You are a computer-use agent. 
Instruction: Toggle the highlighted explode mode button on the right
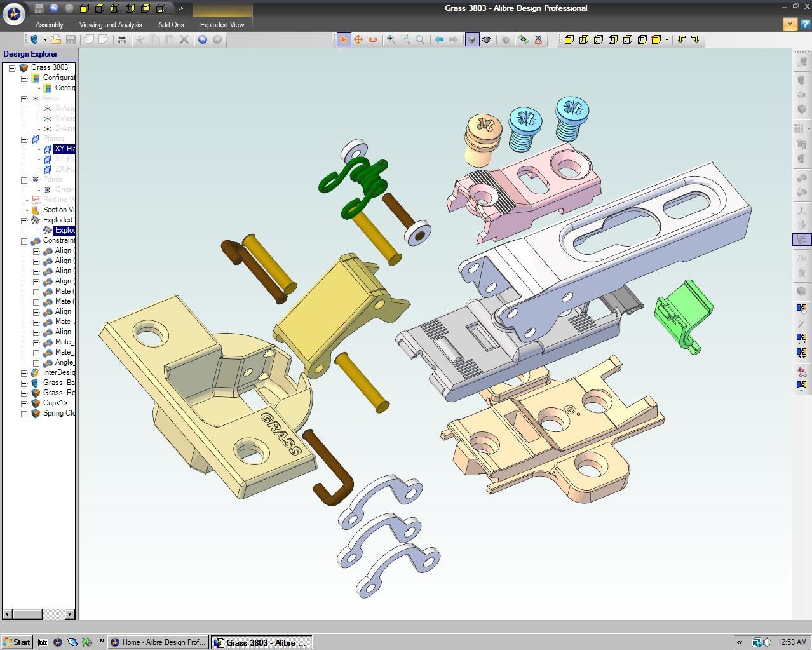click(801, 240)
